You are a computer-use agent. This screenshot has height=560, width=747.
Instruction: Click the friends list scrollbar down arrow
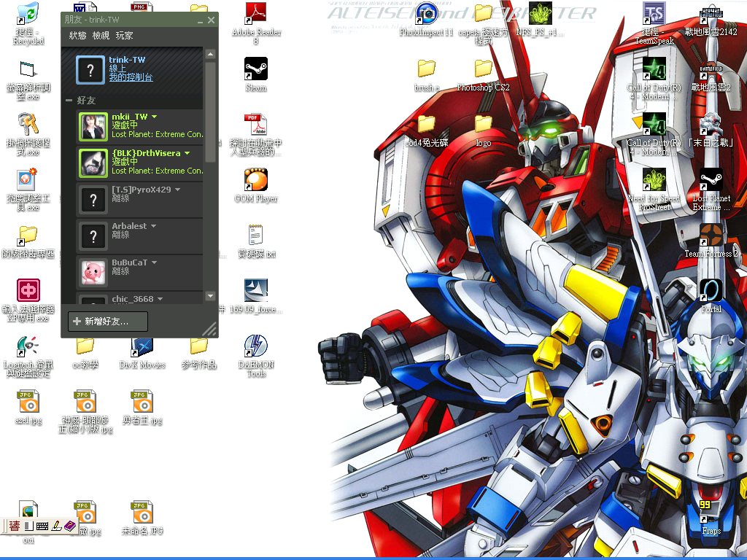210,296
